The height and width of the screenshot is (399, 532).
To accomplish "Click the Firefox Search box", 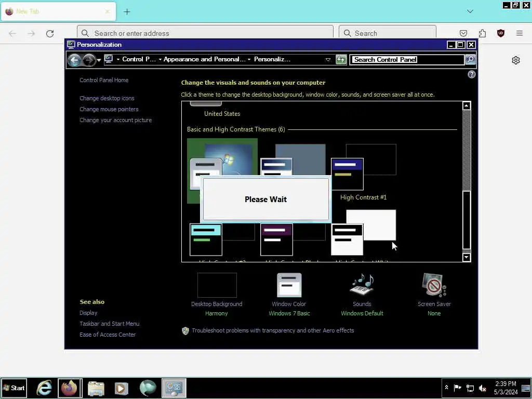I will point(388,33).
